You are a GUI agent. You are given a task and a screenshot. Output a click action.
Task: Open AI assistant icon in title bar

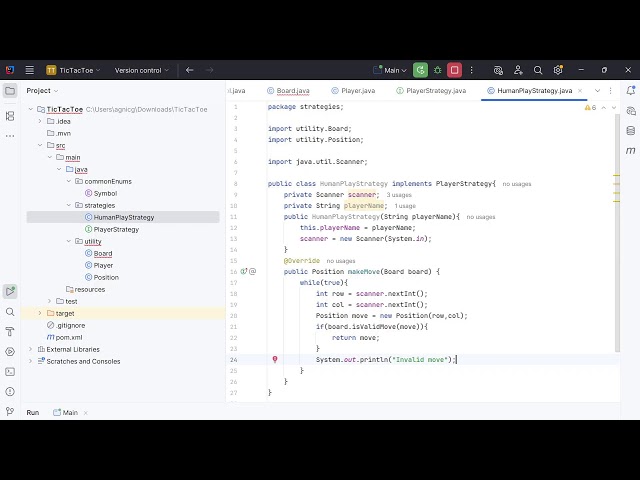pos(498,70)
